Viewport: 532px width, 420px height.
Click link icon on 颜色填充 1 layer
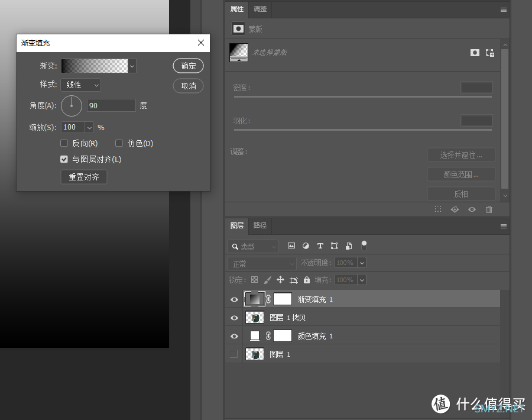point(268,336)
